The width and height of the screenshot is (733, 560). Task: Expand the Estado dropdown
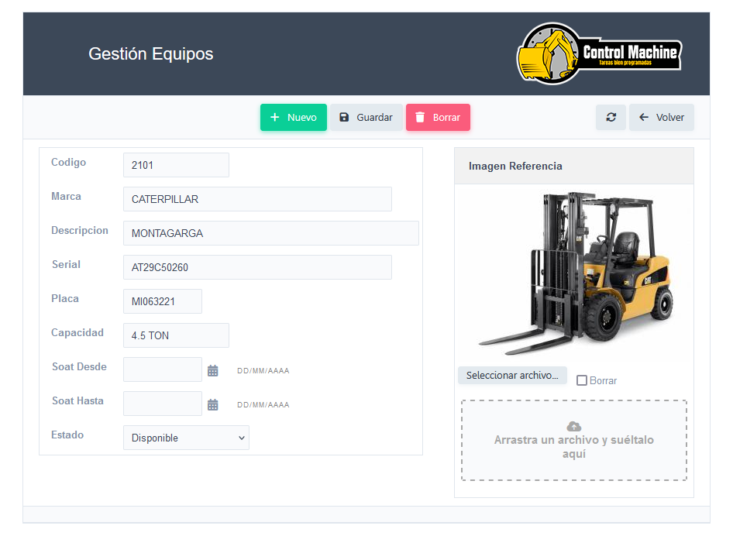click(x=186, y=438)
